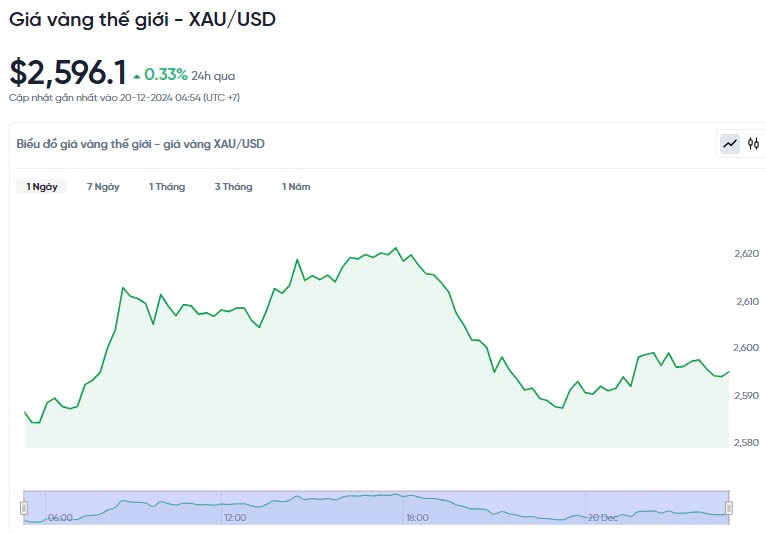Image resolution: width=766 pixels, height=534 pixels.
Task: Select the 1 Tháng time range
Action: pyautogui.click(x=167, y=187)
